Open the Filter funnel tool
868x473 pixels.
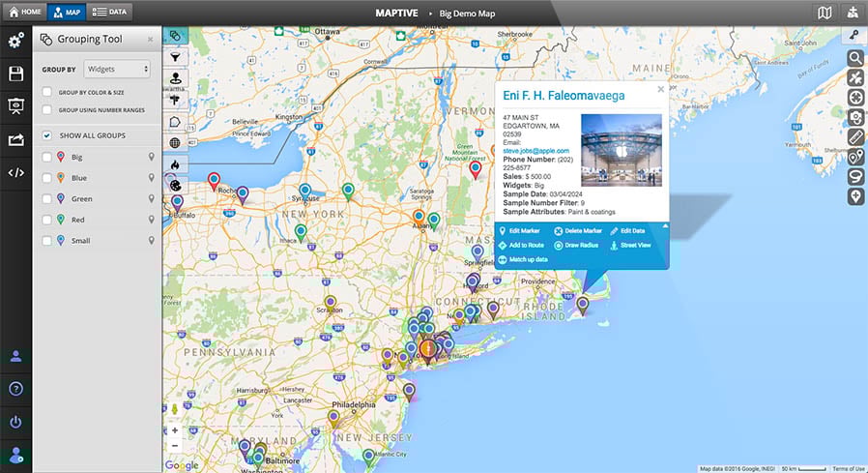175,57
